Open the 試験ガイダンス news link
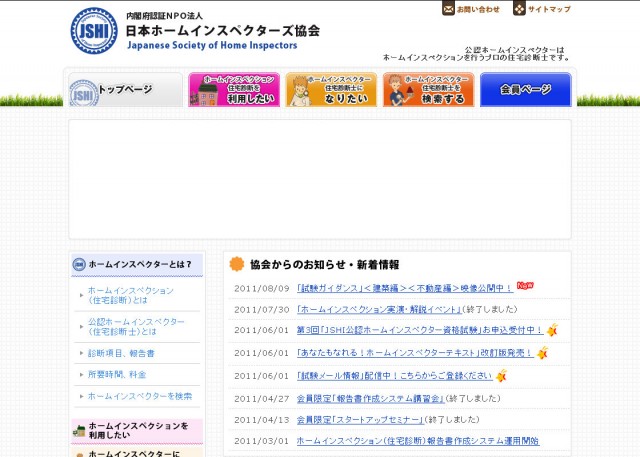Viewport: 640px width, 457px height. coord(404,288)
